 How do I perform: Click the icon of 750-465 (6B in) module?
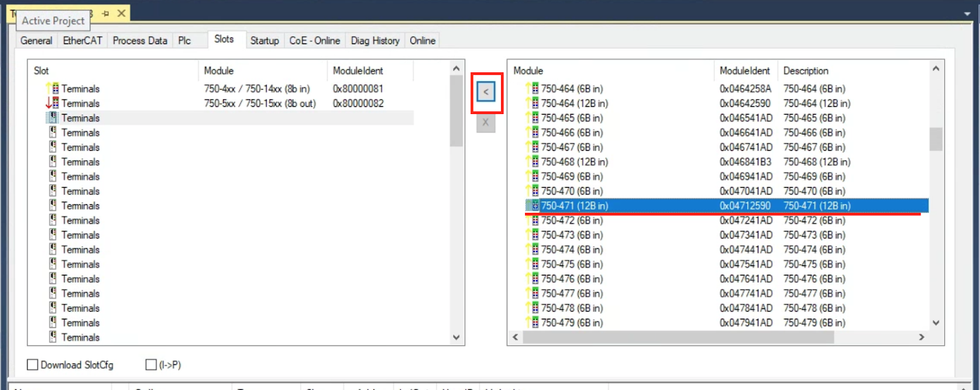point(533,118)
